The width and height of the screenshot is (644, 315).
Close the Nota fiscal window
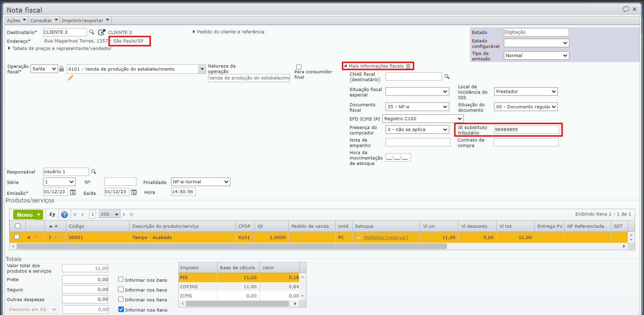coord(634,9)
